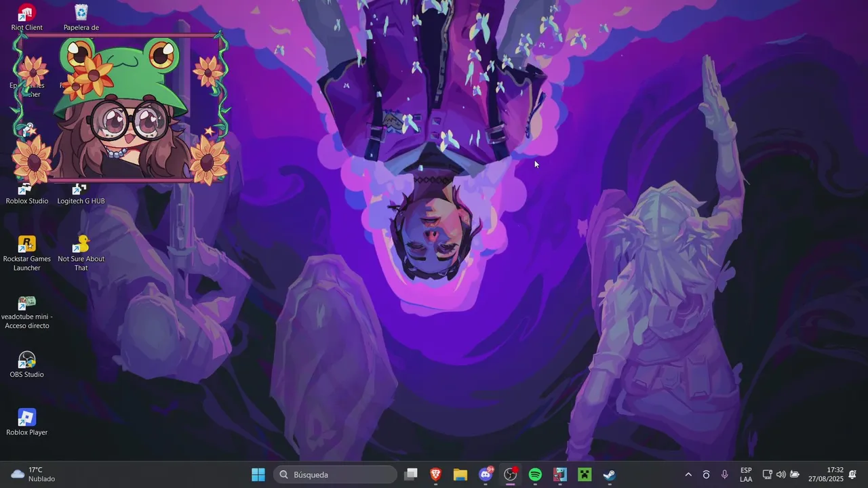The height and width of the screenshot is (488, 868).
Task: Open Spotify from the taskbar
Action: coord(535,474)
